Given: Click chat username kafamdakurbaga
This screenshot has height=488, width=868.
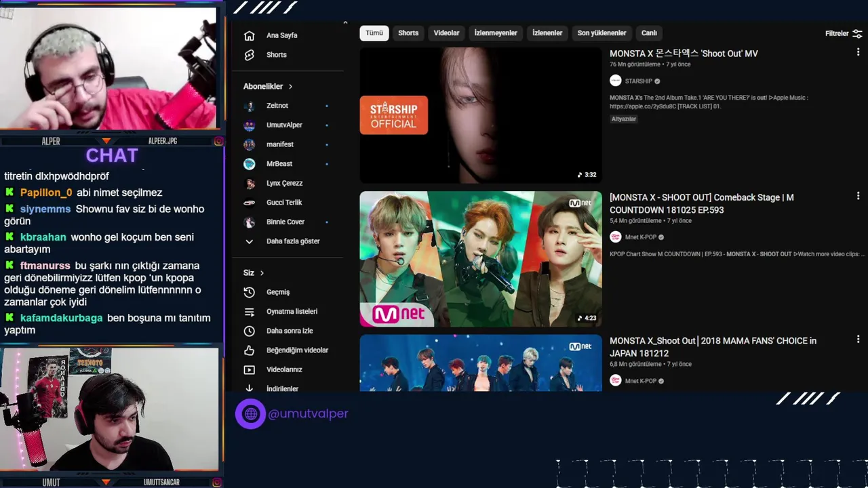Looking at the screenshot, I should (61, 318).
